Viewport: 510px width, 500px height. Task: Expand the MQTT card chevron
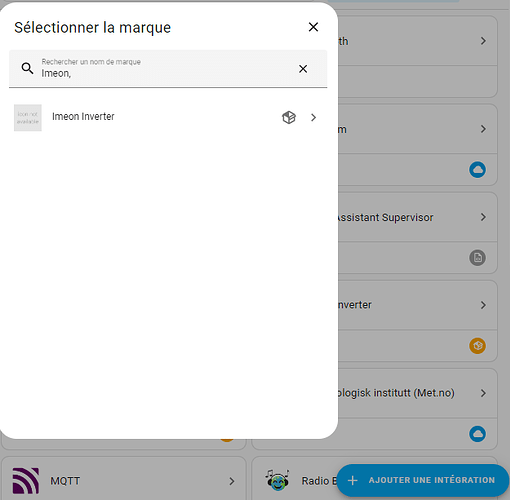(x=232, y=481)
